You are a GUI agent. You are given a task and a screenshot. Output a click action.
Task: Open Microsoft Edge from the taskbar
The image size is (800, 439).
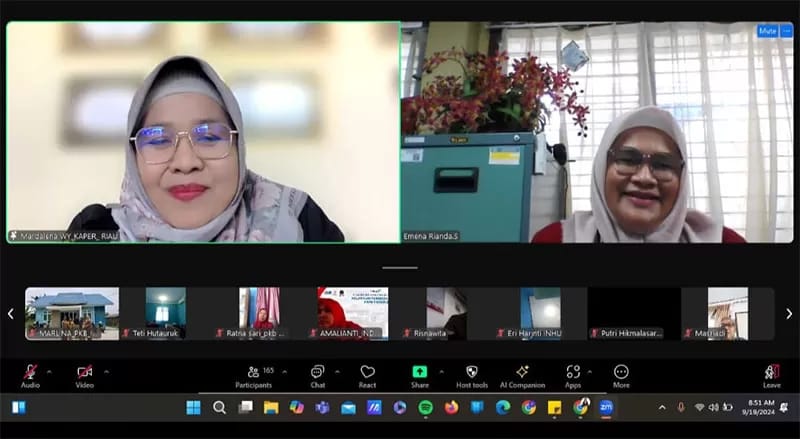click(503, 407)
